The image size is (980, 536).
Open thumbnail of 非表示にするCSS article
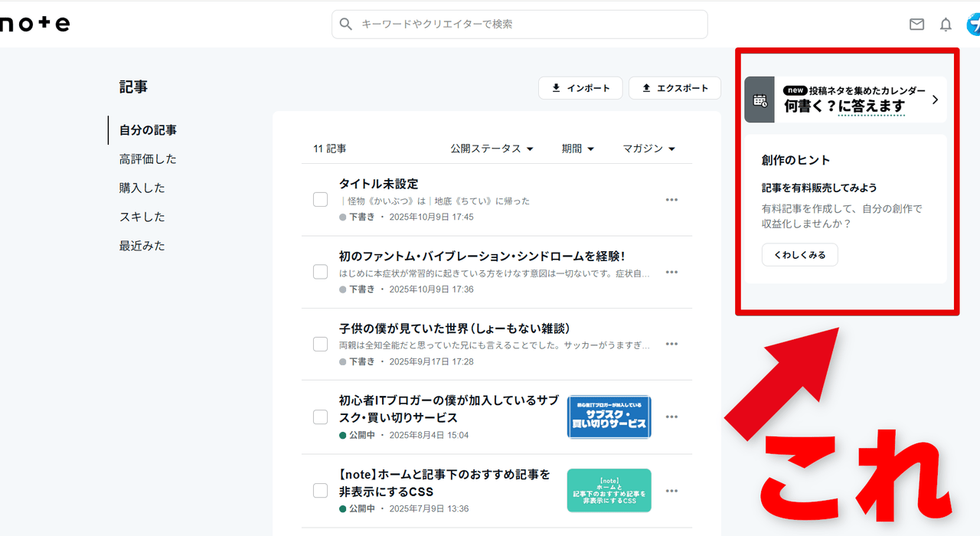[x=609, y=490]
